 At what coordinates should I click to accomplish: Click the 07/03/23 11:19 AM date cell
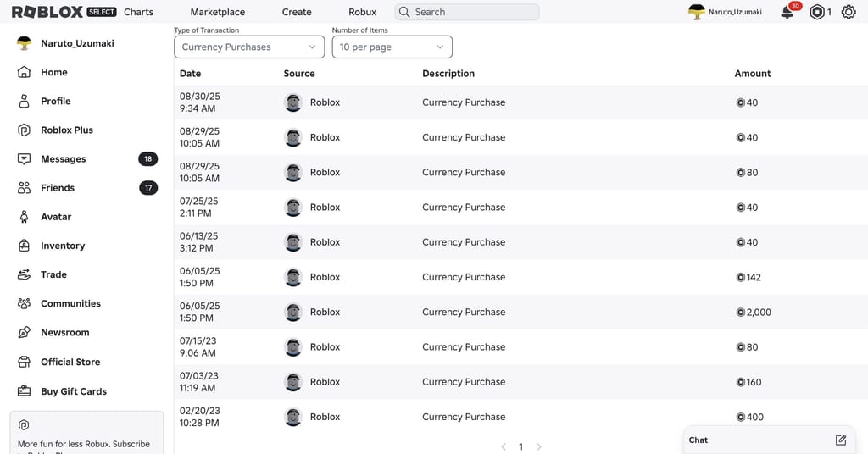198,381
